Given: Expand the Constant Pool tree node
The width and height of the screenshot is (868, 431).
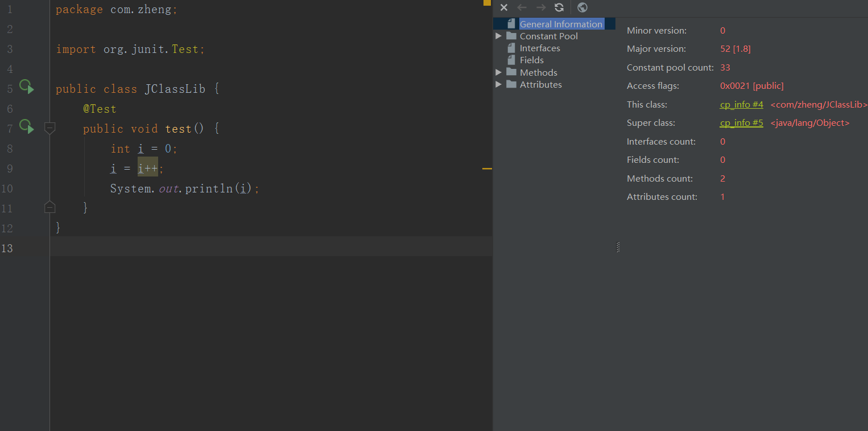Looking at the screenshot, I should [499, 36].
